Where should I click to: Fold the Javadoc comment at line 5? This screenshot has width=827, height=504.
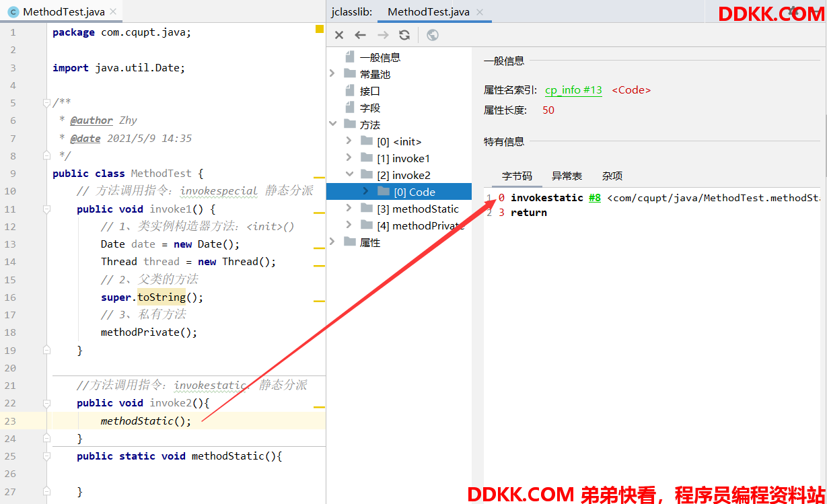click(46, 103)
